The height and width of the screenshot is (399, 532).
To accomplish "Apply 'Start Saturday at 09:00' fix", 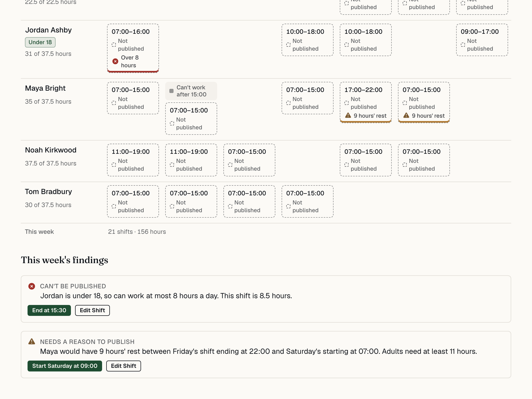I will [65, 366].
